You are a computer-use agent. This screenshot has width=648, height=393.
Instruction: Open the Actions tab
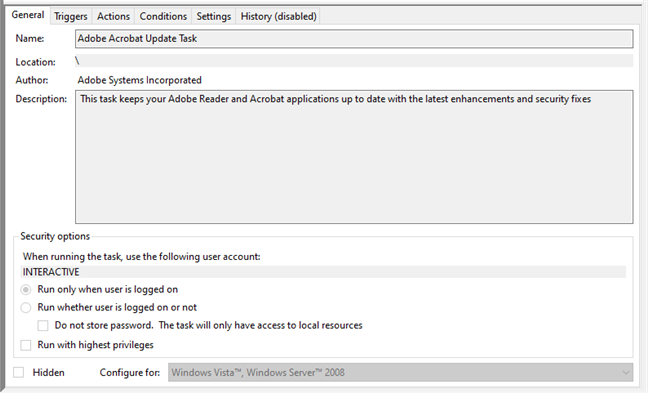click(x=113, y=16)
